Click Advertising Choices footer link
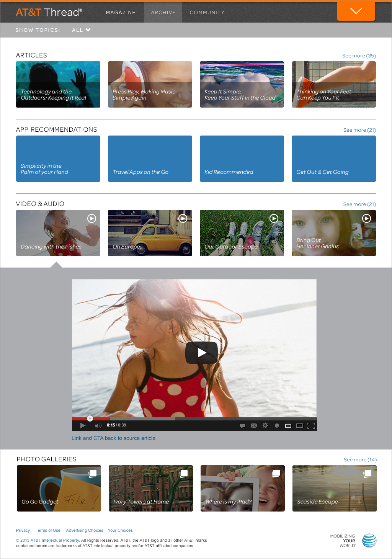392x559 pixels. (85, 530)
